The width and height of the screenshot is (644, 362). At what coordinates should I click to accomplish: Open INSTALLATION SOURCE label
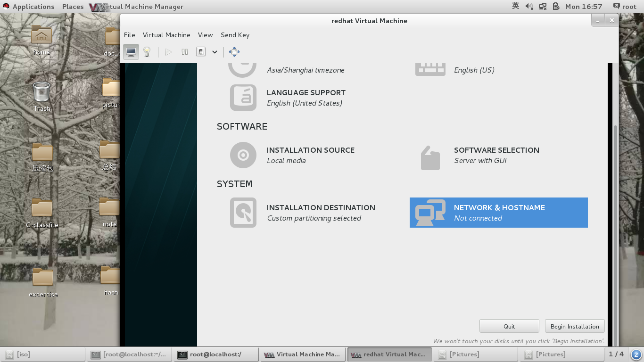click(311, 150)
